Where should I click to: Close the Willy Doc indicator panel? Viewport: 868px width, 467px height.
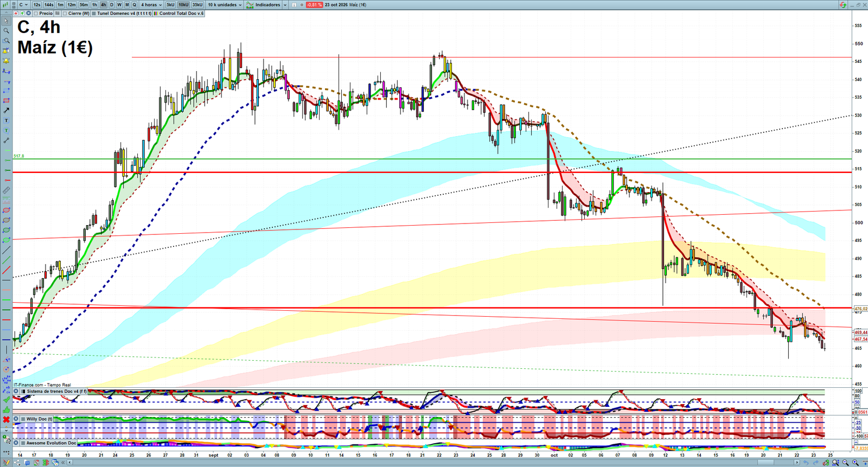(x=16, y=419)
